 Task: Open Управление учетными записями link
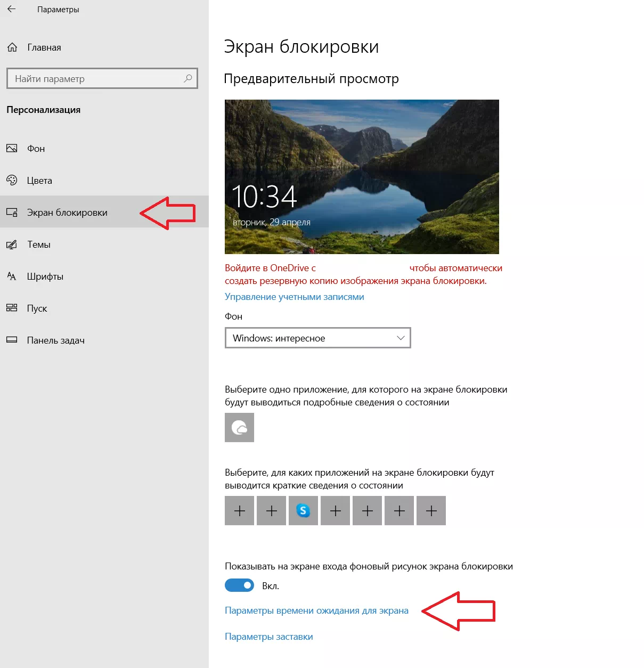click(295, 297)
